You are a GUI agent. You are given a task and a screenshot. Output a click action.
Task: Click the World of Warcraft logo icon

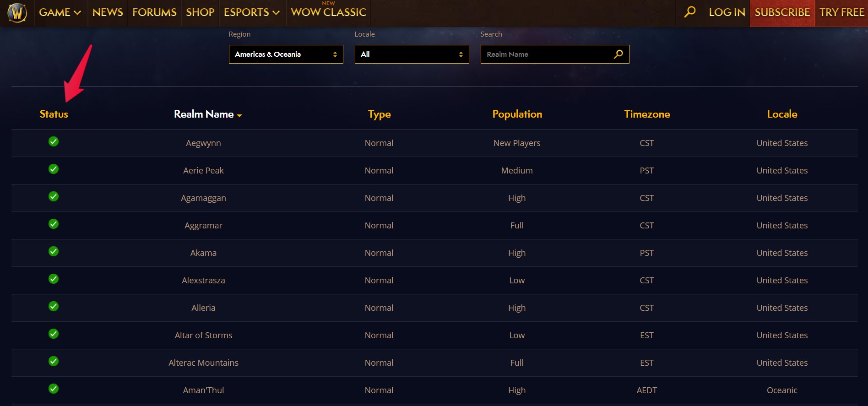[x=17, y=12]
